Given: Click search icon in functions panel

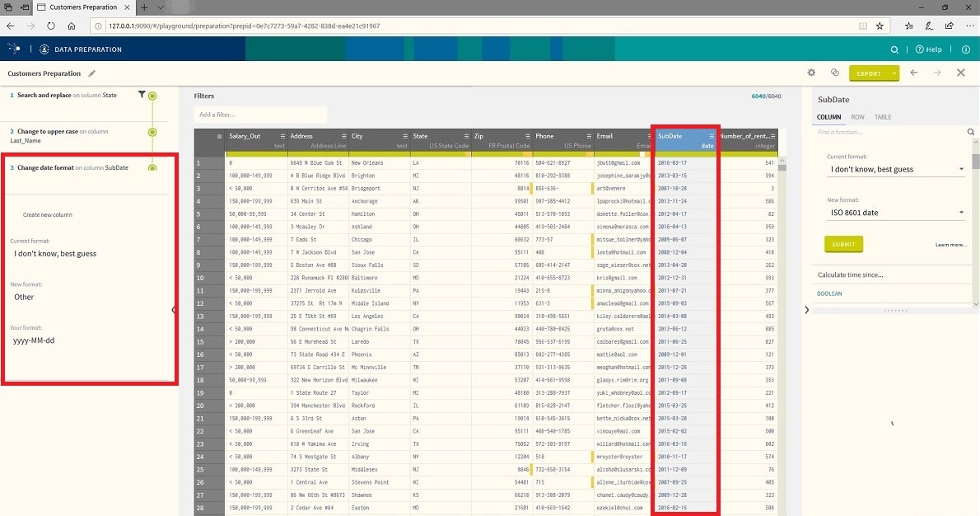Looking at the screenshot, I should tap(971, 132).
